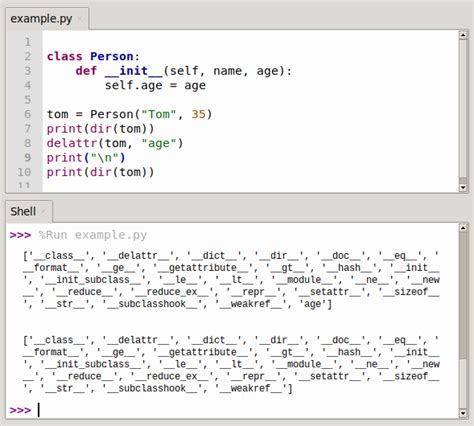Click line number 2 in gutter
The image size is (474, 426).
[x=28, y=56]
